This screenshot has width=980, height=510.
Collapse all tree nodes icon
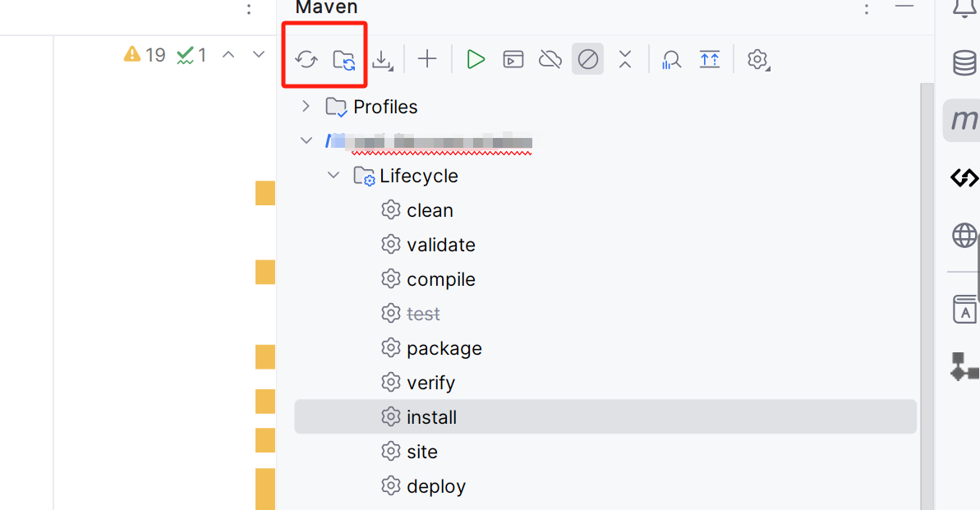point(625,59)
